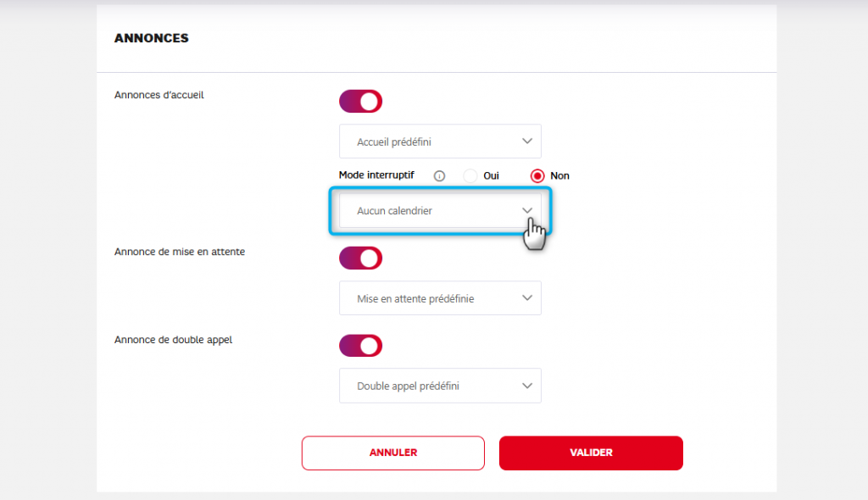The height and width of the screenshot is (500, 868).
Task: Click the Mode interruptif info icon
Action: (439, 176)
